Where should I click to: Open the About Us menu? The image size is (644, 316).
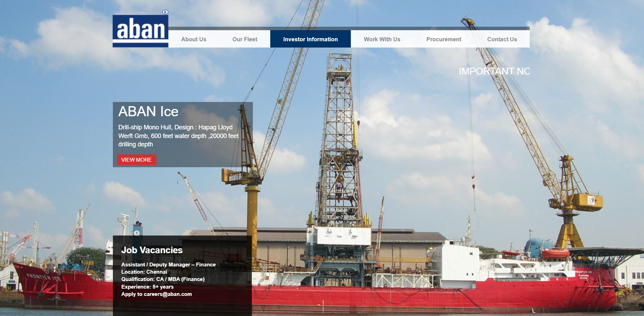coord(194,39)
